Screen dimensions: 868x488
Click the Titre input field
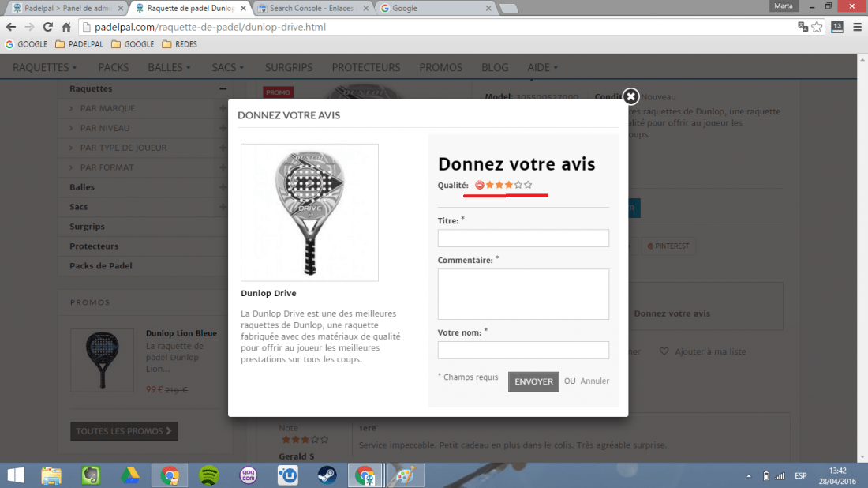523,238
